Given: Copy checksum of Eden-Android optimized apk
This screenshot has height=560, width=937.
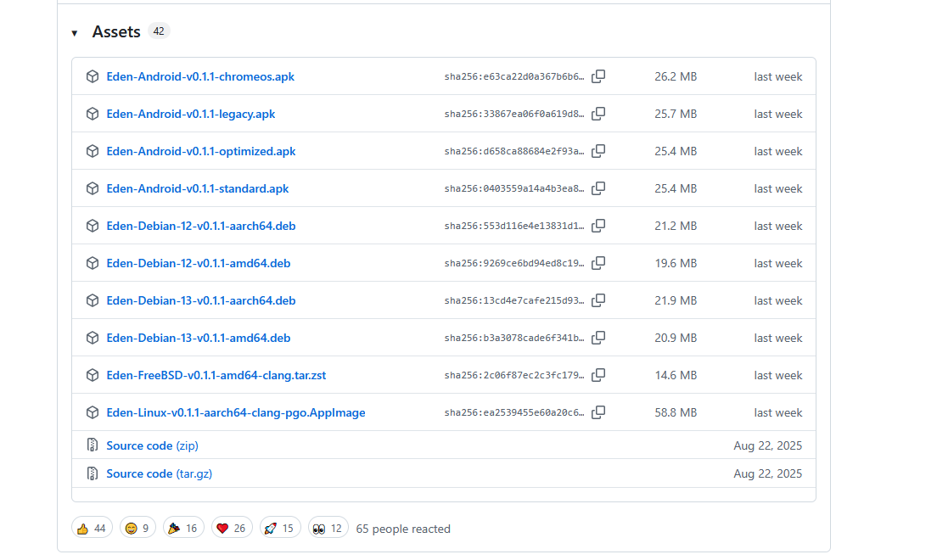Looking at the screenshot, I should pyautogui.click(x=598, y=151).
